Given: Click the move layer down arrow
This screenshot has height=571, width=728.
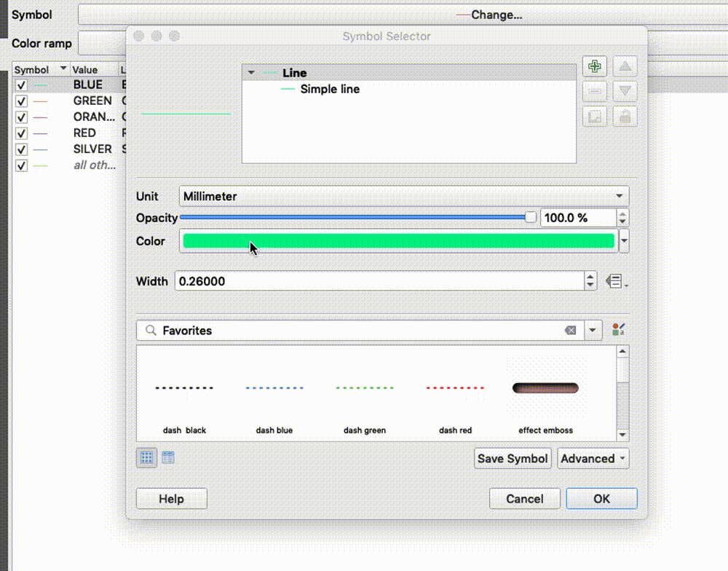Looking at the screenshot, I should 625,91.
